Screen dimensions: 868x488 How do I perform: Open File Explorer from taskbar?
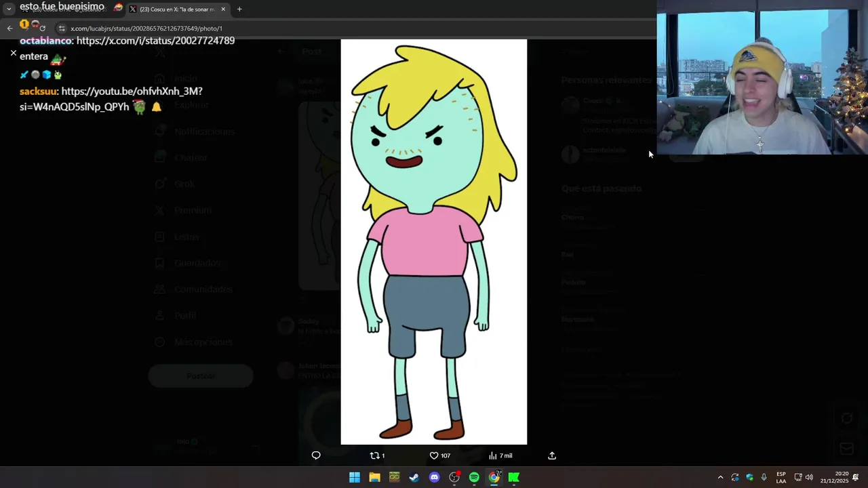pos(374,477)
